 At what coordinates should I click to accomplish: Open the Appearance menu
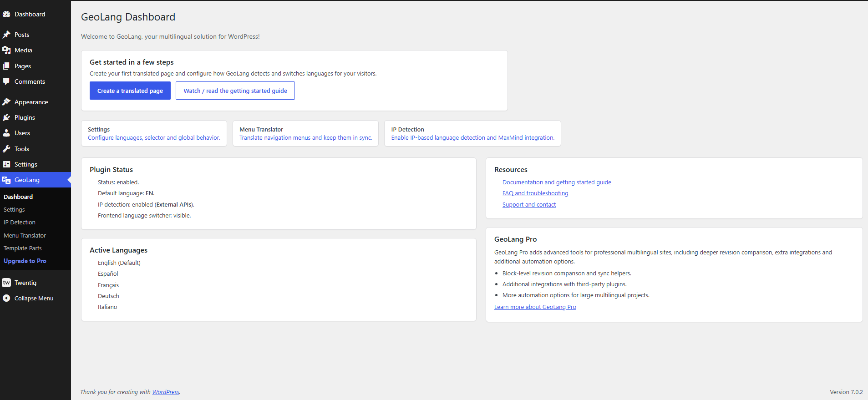point(36,102)
